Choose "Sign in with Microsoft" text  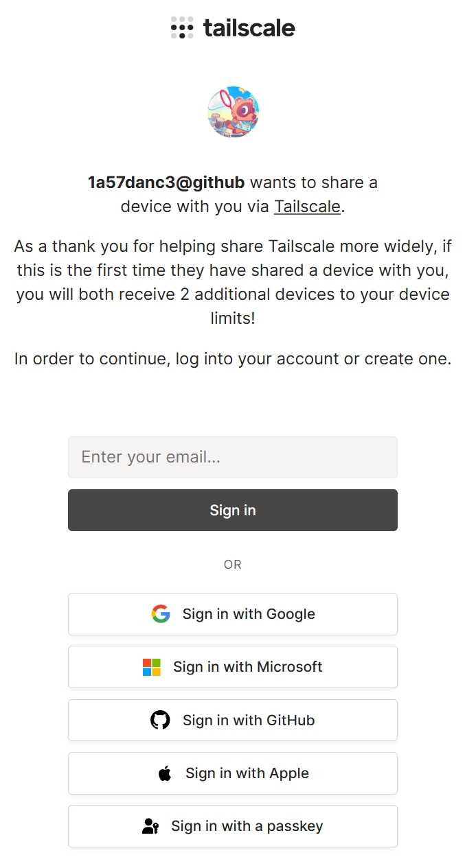(248, 667)
